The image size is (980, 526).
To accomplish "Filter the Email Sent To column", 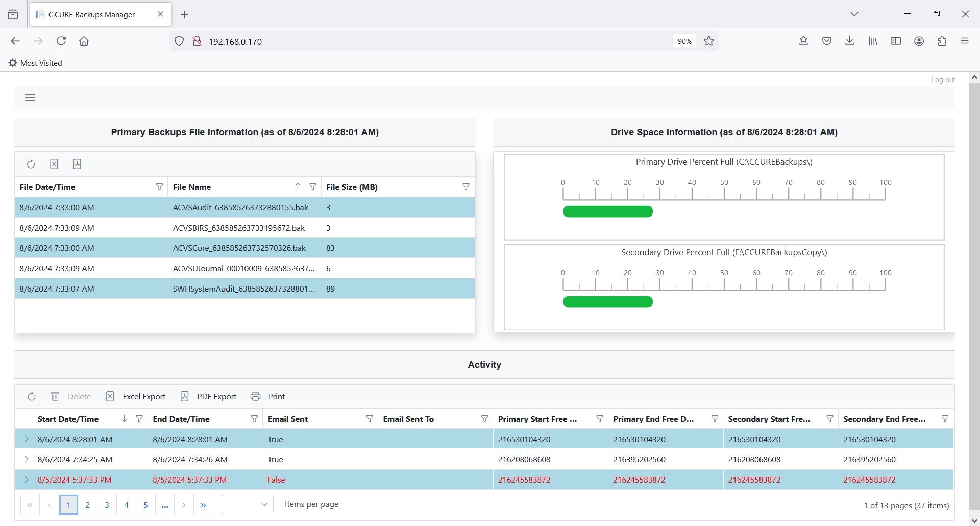I will coord(484,419).
